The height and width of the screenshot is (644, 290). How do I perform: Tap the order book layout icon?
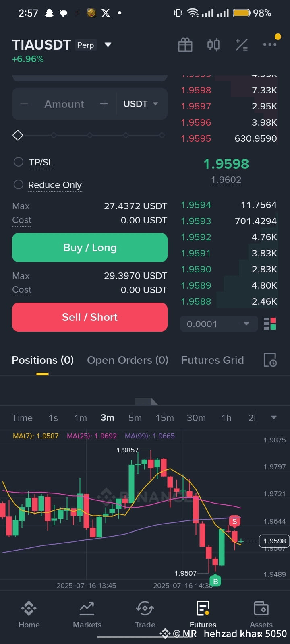click(270, 324)
